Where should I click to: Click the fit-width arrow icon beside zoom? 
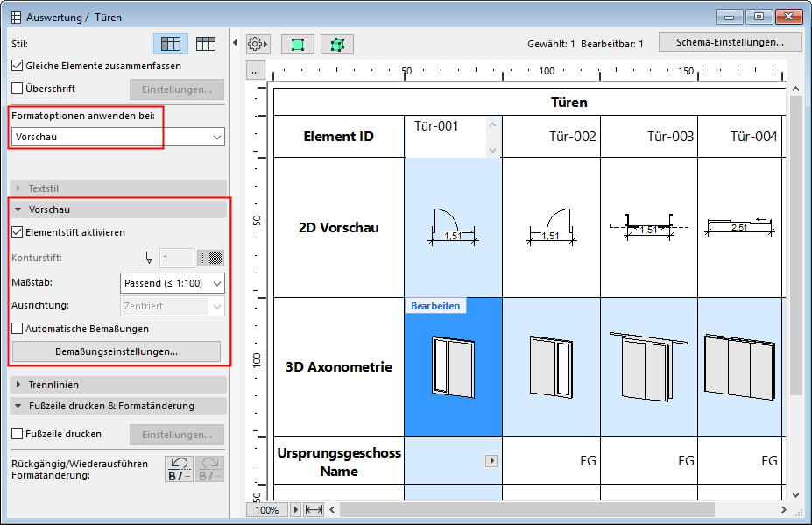pyautogui.click(x=314, y=510)
